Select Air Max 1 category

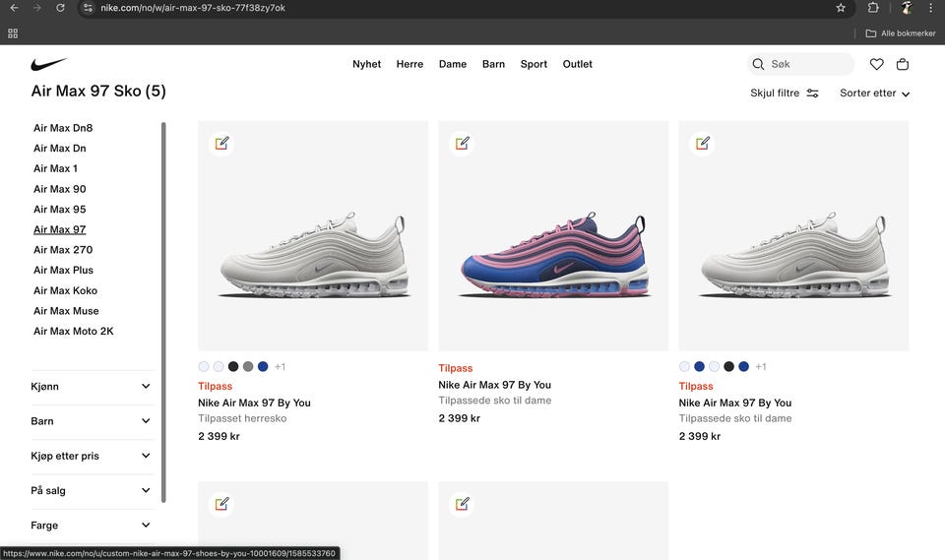tap(55, 168)
